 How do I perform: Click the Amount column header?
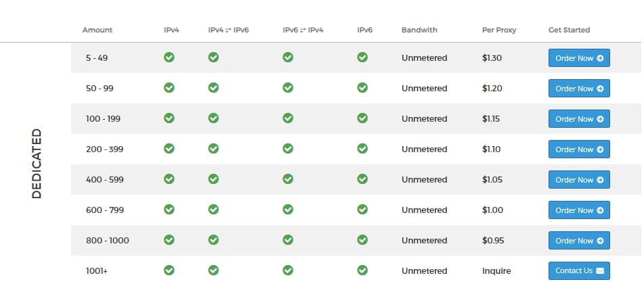click(98, 30)
